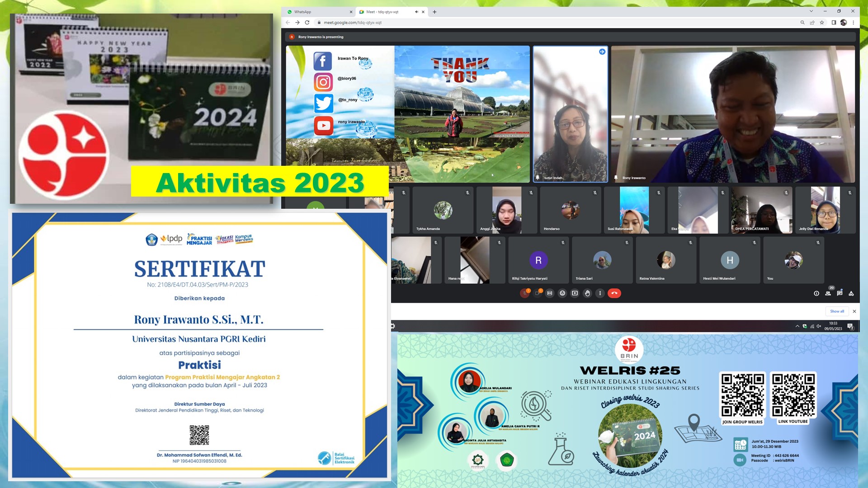Select Tykha Amanda participant tile

[443, 210]
